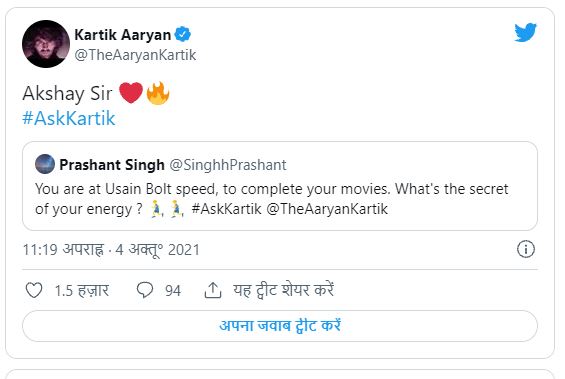Click the 94 replies count
The height and width of the screenshot is (379, 565).
pyautogui.click(x=173, y=290)
